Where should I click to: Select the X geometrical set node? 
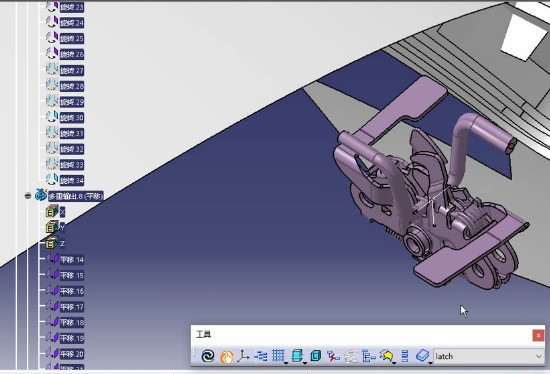click(62, 212)
